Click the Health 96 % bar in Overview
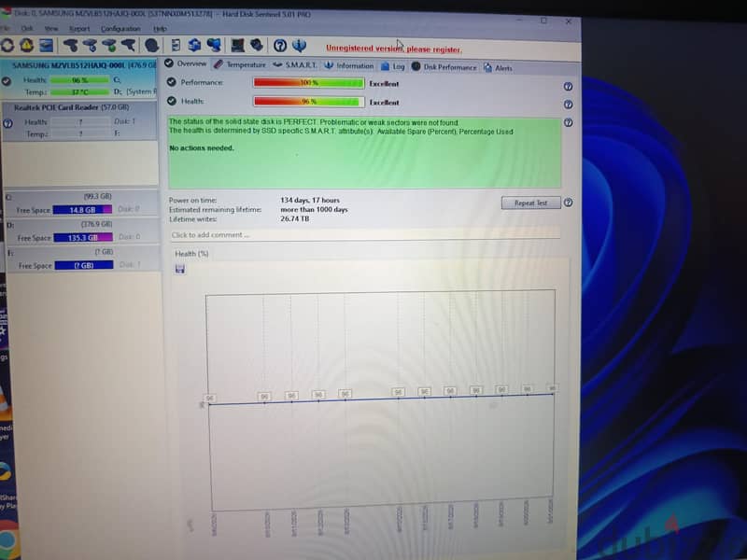The image size is (747, 560). click(309, 102)
